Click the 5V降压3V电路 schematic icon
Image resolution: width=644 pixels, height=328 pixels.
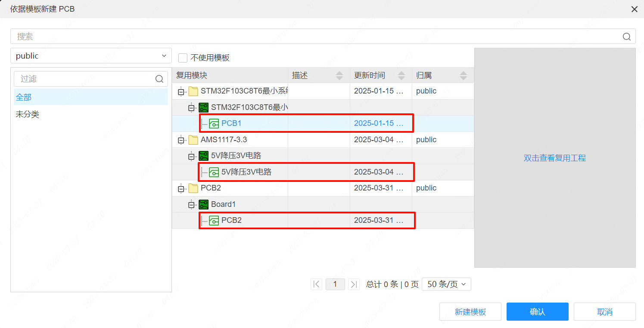tap(203, 156)
